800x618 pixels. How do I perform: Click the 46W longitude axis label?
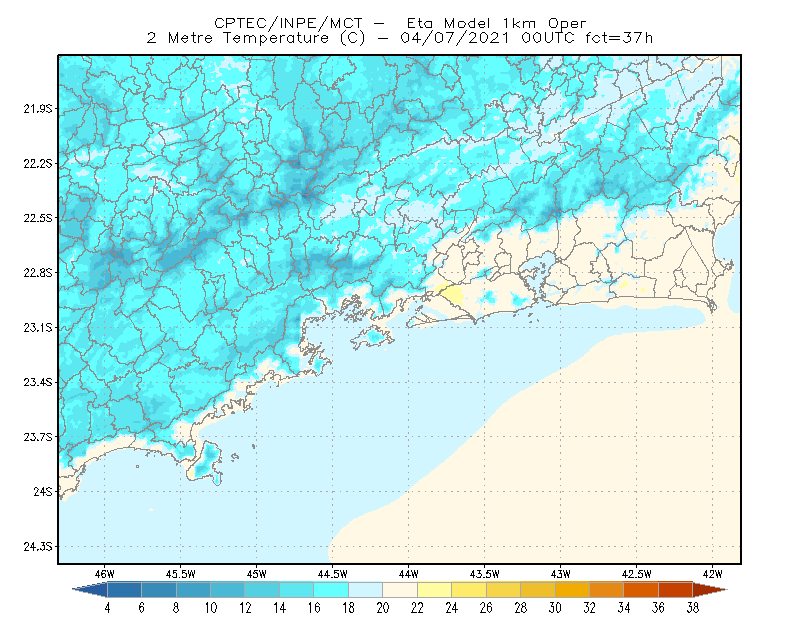click(x=105, y=574)
